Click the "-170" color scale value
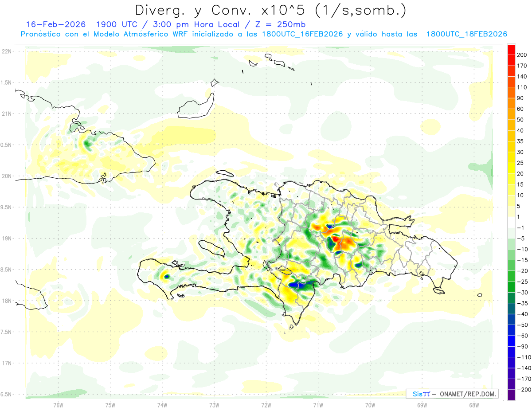The image size is (532, 411). click(x=524, y=379)
